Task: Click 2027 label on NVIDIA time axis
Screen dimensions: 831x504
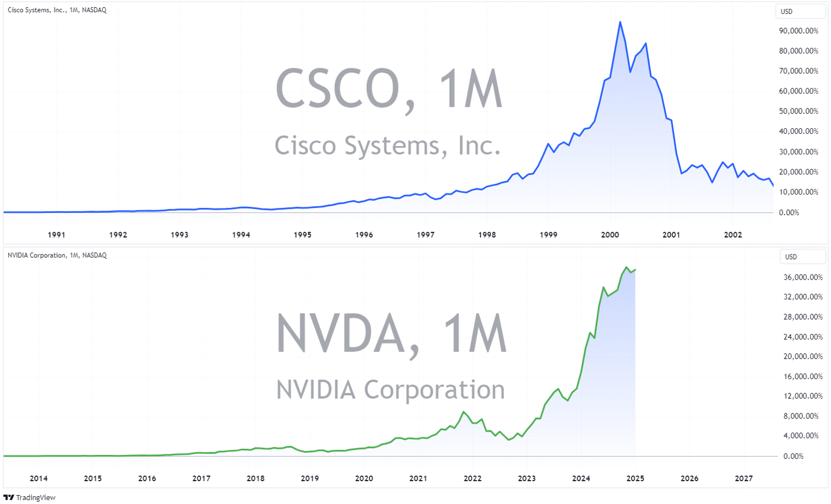Action: tap(744, 478)
